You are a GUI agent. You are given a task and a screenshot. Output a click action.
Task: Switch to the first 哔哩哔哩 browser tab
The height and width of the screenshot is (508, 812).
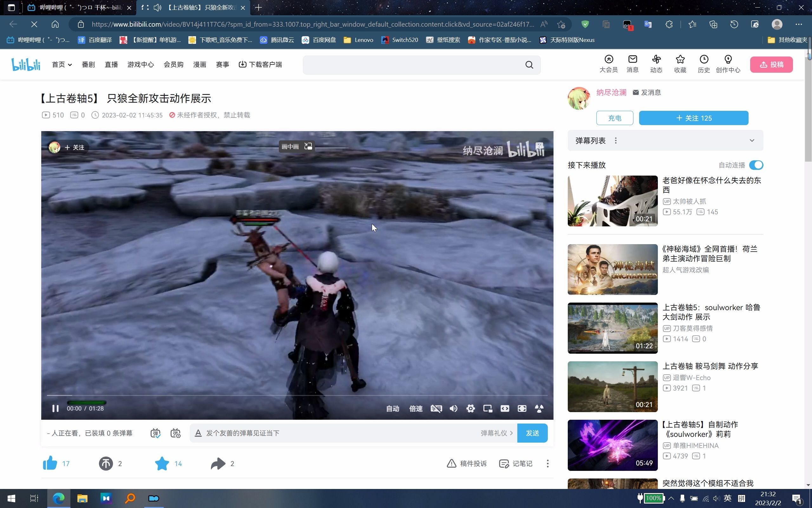pos(80,7)
